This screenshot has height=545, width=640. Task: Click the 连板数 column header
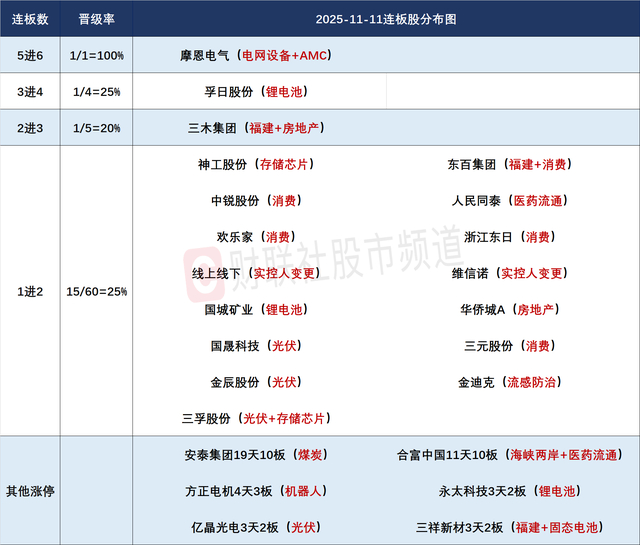click(30, 19)
